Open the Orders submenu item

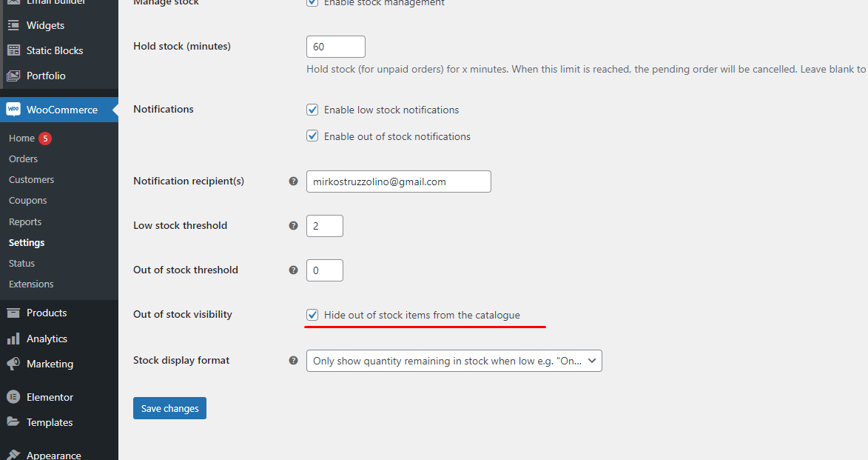click(x=23, y=159)
